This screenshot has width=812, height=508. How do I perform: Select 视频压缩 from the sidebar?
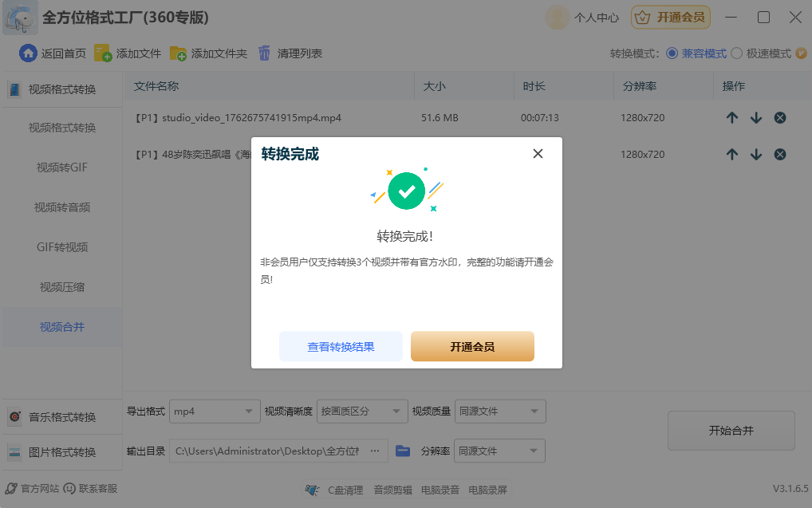coord(62,286)
